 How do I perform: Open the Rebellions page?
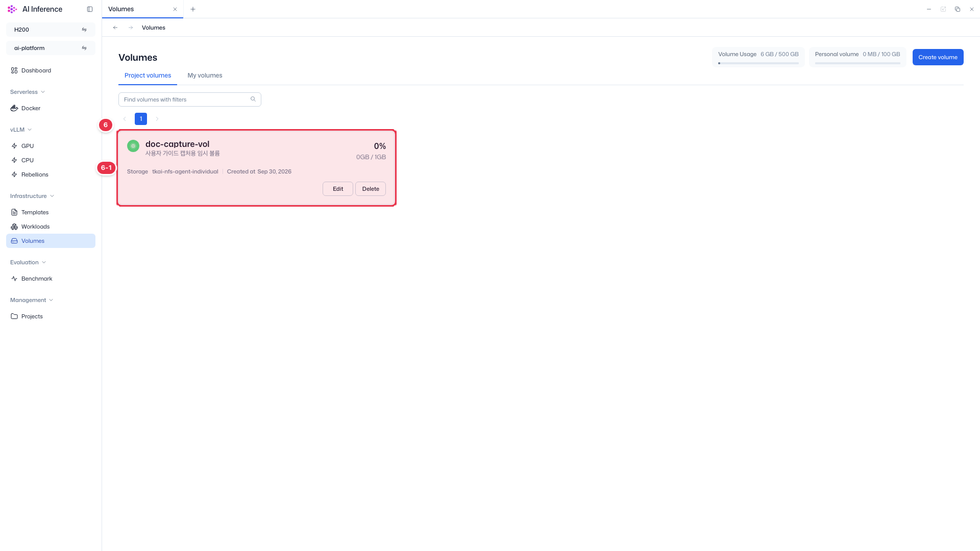click(x=51, y=174)
